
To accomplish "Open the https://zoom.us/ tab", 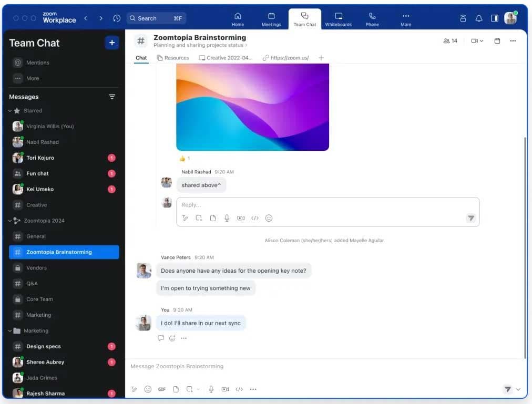I will (x=285, y=58).
